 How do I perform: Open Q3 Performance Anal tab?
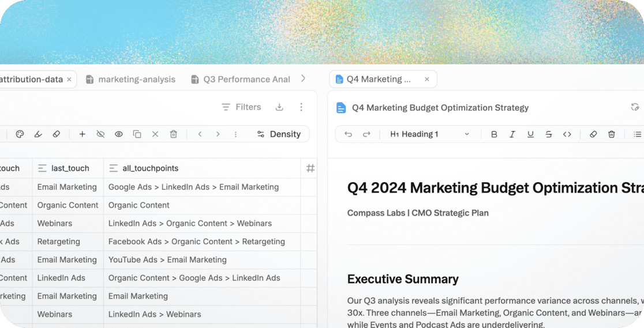pos(241,79)
